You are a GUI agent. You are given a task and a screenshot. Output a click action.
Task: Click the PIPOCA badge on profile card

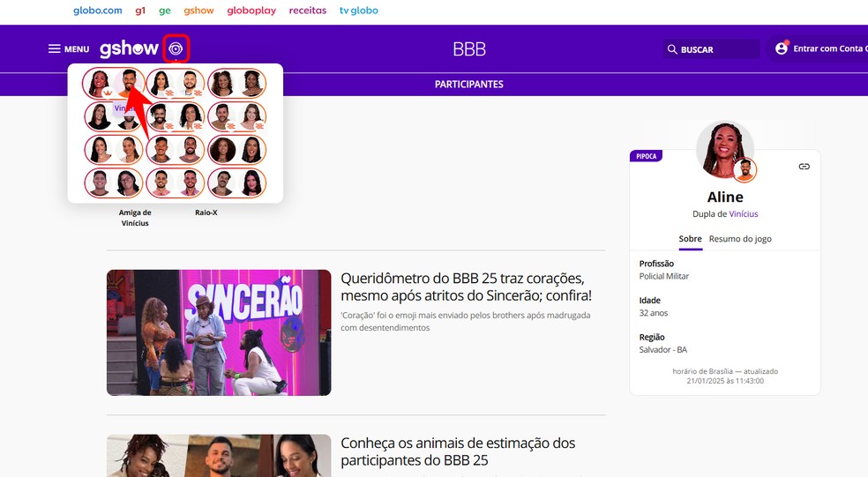pos(646,156)
